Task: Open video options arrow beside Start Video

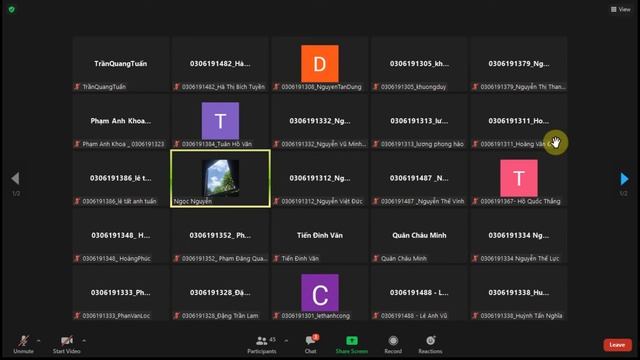Action: pyautogui.click(x=84, y=340)
